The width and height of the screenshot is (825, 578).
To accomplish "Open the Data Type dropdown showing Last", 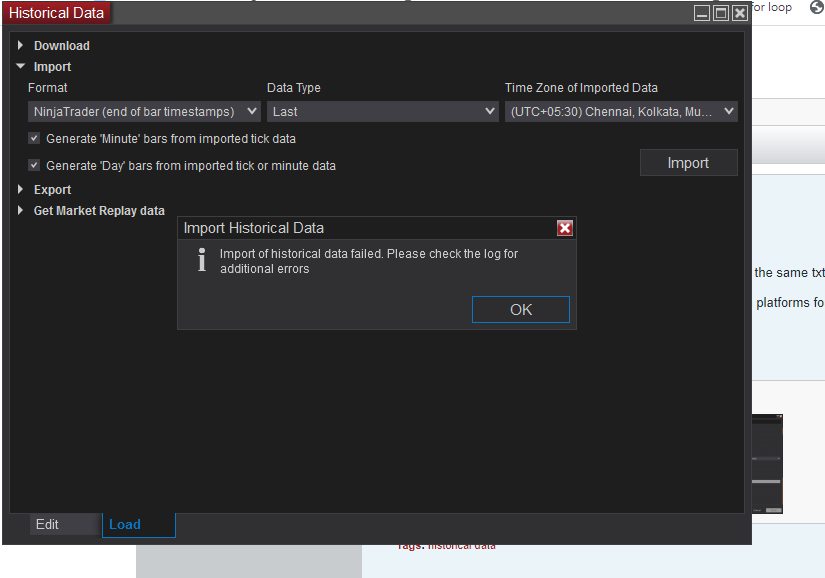I will 383,111.
